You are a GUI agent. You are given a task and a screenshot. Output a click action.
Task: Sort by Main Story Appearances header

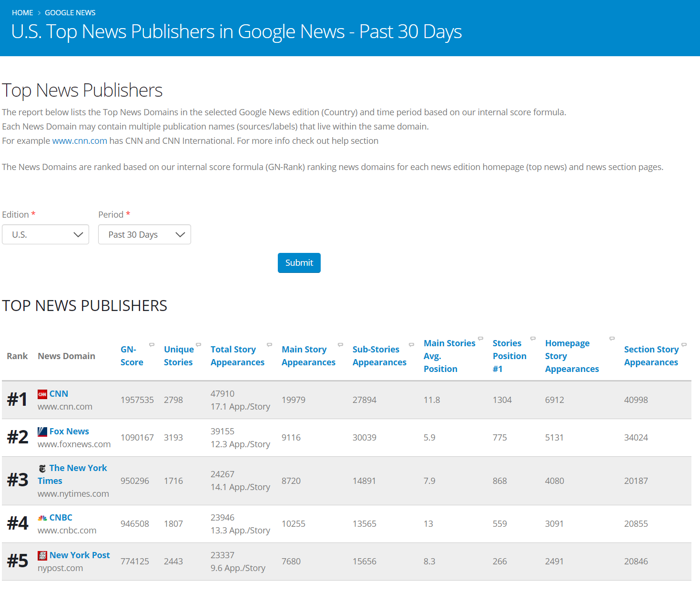point(308,356)
